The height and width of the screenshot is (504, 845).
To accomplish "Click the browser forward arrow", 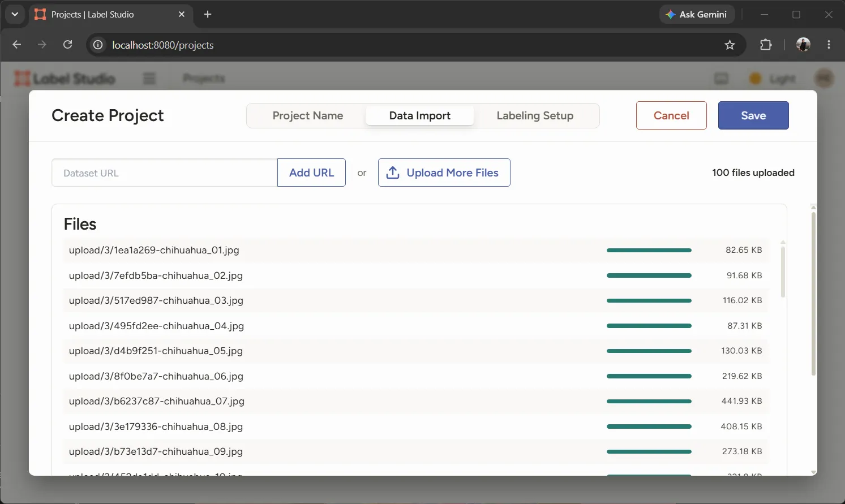I will (42, 45).
